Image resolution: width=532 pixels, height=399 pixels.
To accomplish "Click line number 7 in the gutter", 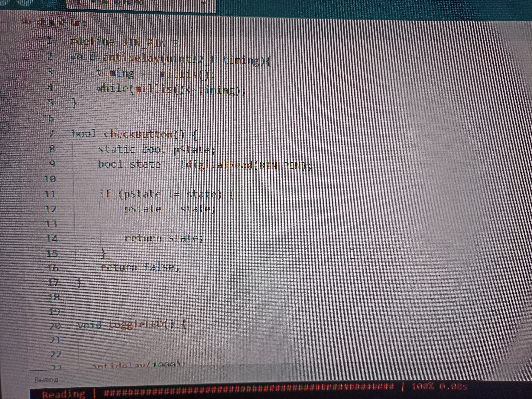I will (x=51, y=133).
